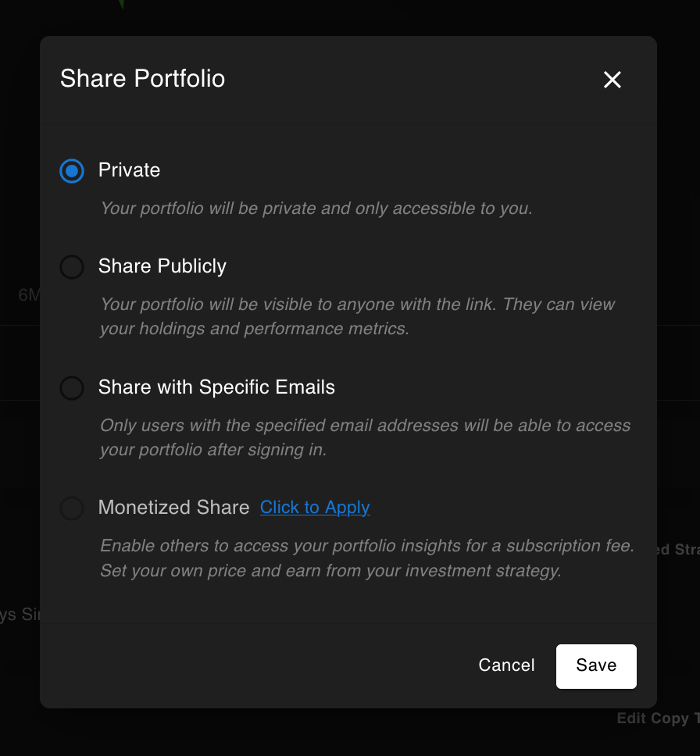
Task: Click the description about anyone with the link
Action: click(x=358, y=316)
